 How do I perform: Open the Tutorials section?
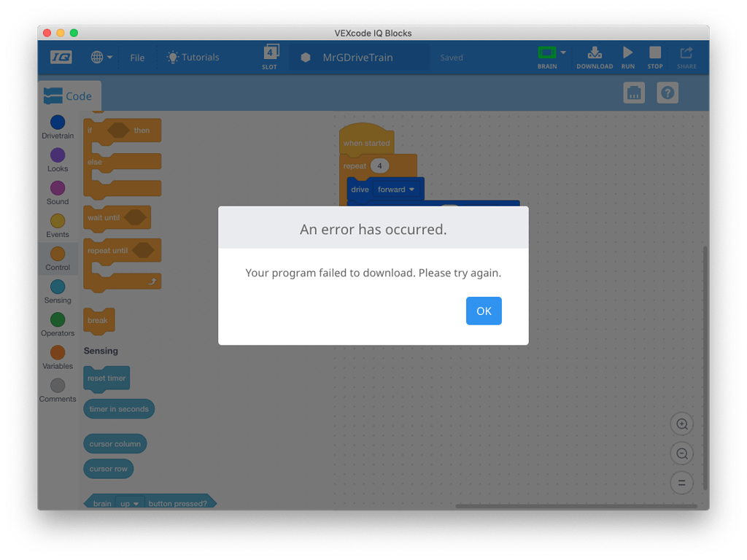coord(192,57)
